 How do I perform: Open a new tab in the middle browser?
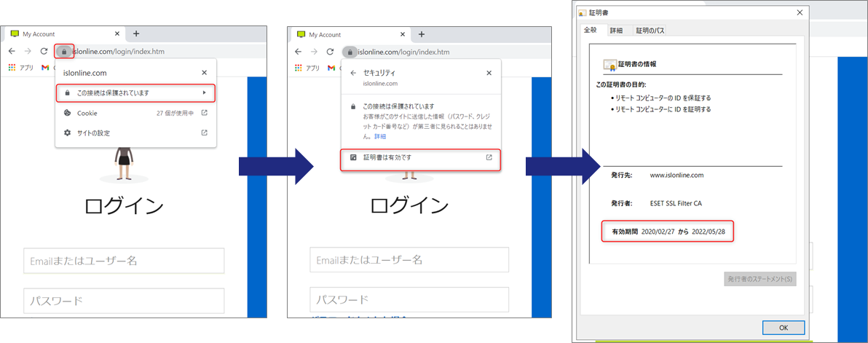pyautogui.click(x=422, y=34)
